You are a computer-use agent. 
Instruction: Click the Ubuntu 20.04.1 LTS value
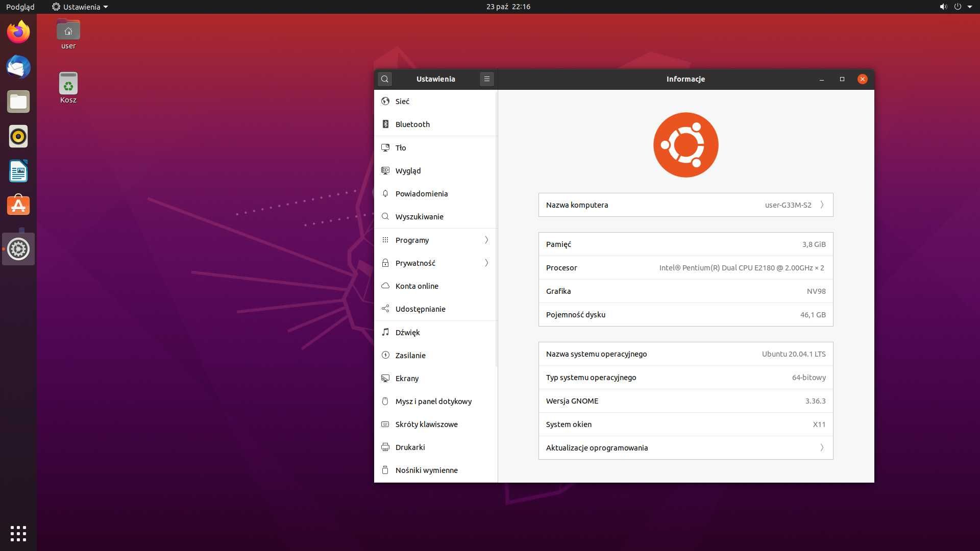794,354
